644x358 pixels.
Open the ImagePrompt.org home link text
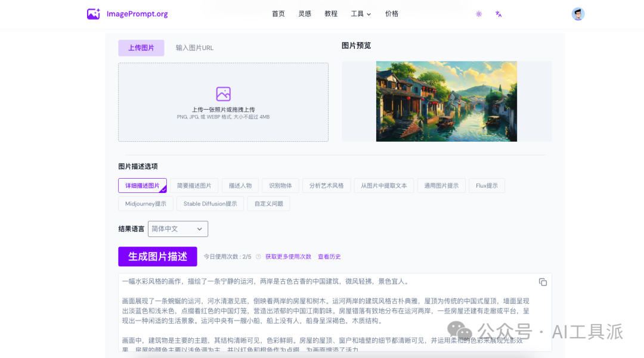[137, 14]
